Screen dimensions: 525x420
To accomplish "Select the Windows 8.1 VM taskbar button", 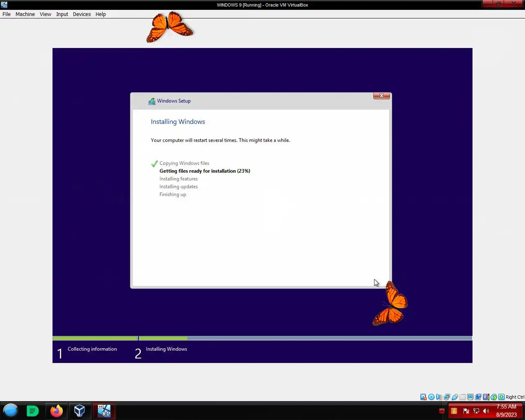I will (x=104, y=411).
